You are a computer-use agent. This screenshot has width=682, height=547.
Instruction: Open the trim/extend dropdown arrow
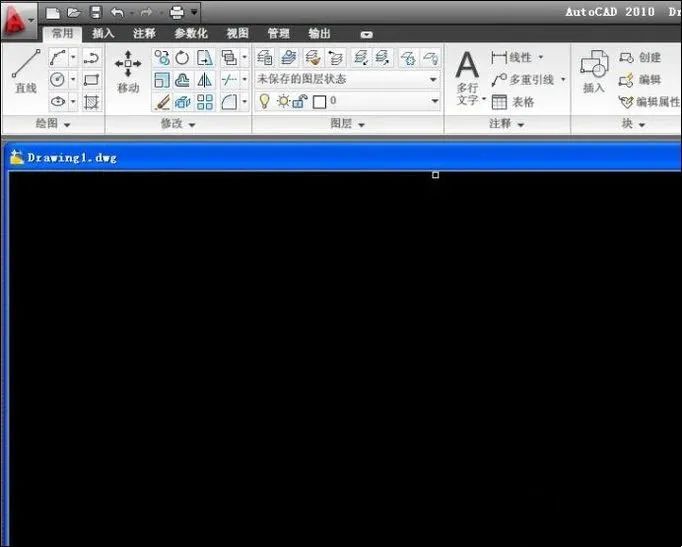coord(244,80)
